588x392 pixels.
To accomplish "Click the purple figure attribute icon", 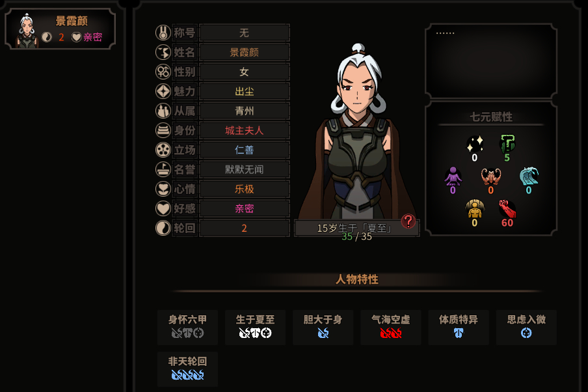I will 453,176.
